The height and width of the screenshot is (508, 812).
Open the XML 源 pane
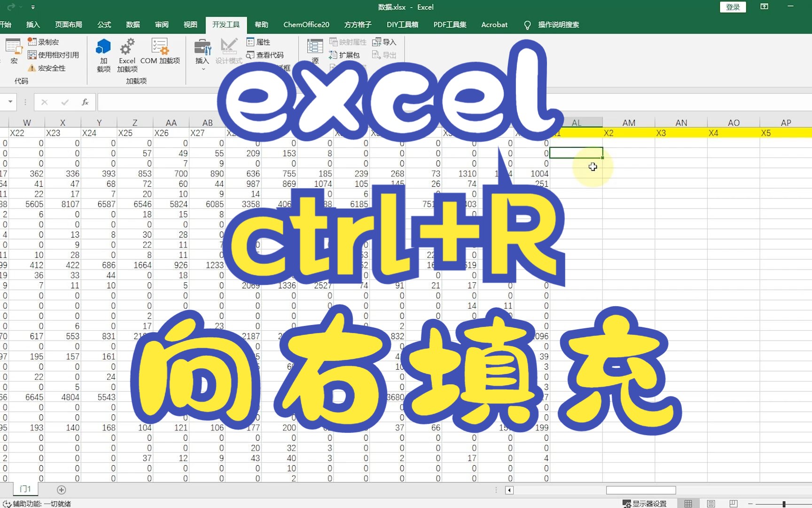pyautogui.click(x=315, y=51)
